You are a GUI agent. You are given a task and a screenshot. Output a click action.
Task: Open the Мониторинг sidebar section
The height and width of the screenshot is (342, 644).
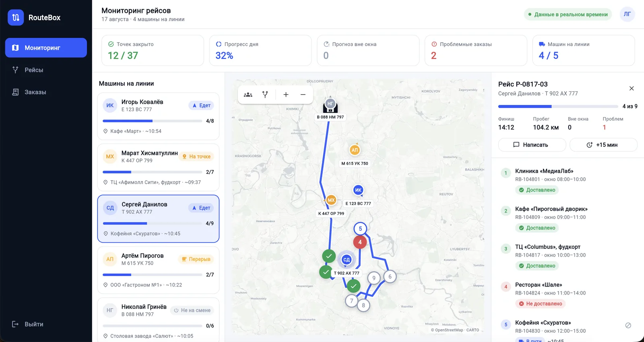(46, 47)
